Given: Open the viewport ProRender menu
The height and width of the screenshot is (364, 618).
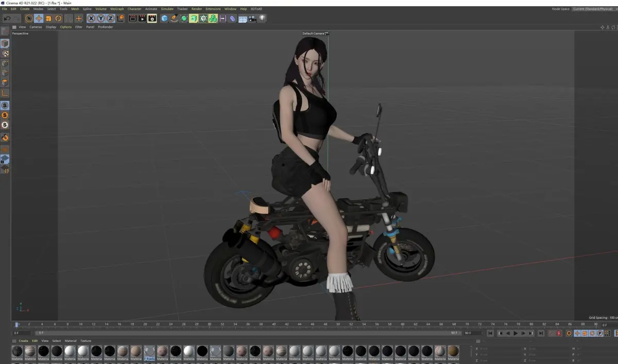Looking at the screenshot, I should click(106, 27).
